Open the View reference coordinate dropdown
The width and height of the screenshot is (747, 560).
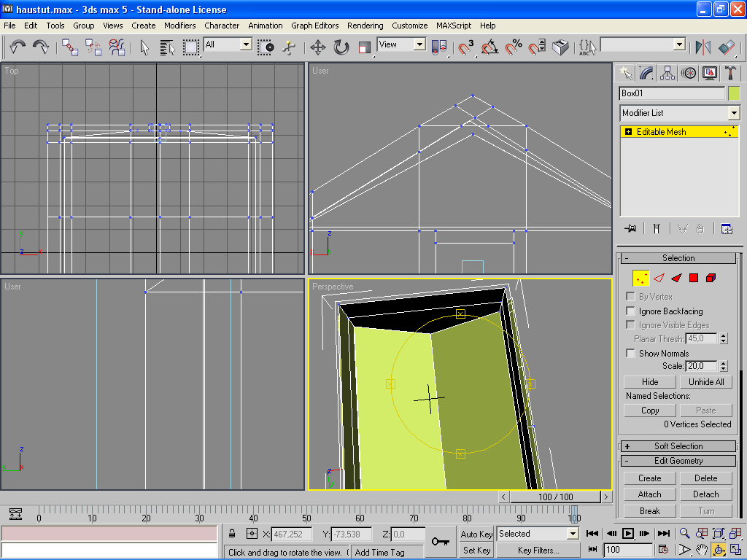pos(419,44)
